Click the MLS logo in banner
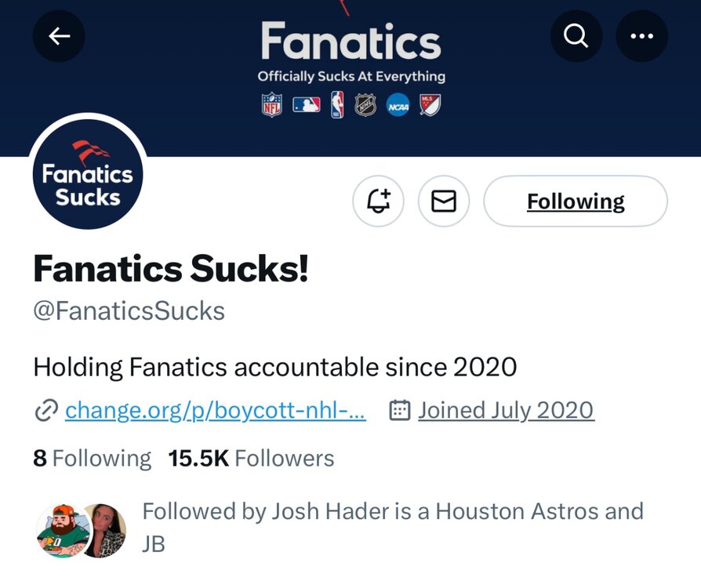This screenshot has height=588, width=701. tap(430, 105)
